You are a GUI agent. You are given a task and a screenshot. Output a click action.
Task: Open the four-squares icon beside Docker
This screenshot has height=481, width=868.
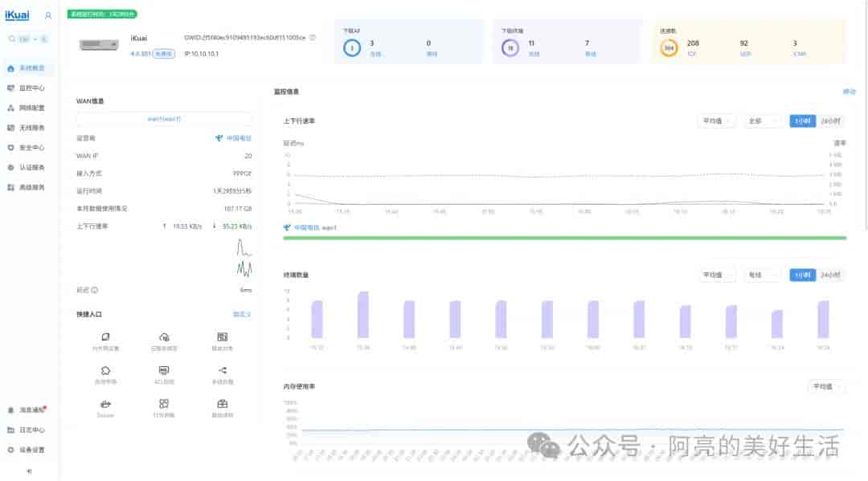click(164, 404)
